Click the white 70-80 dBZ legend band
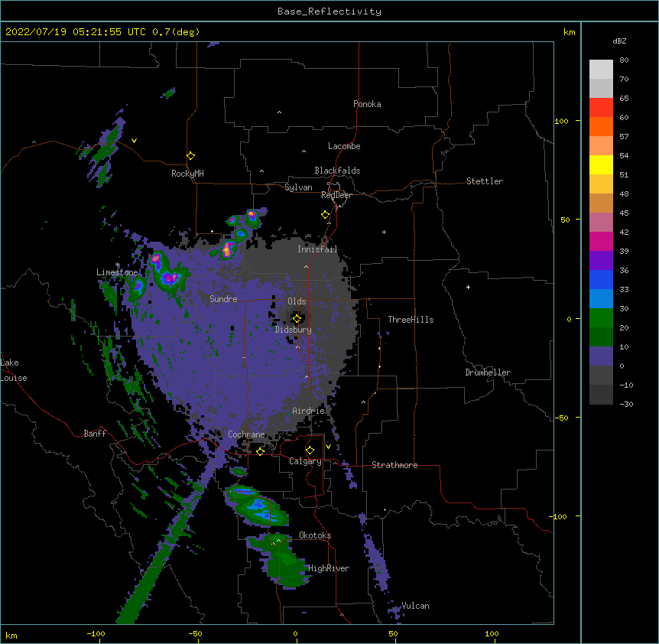Viewport: 659px width, 644px height. [601, 70]
